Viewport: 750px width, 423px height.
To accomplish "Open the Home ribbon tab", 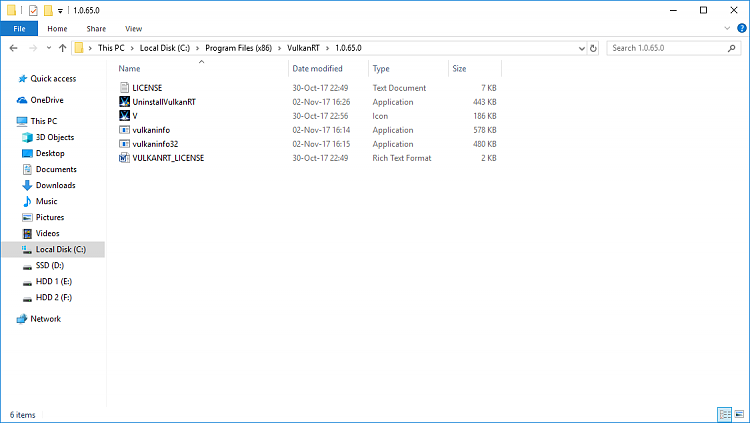I will (x=57, y=29).
